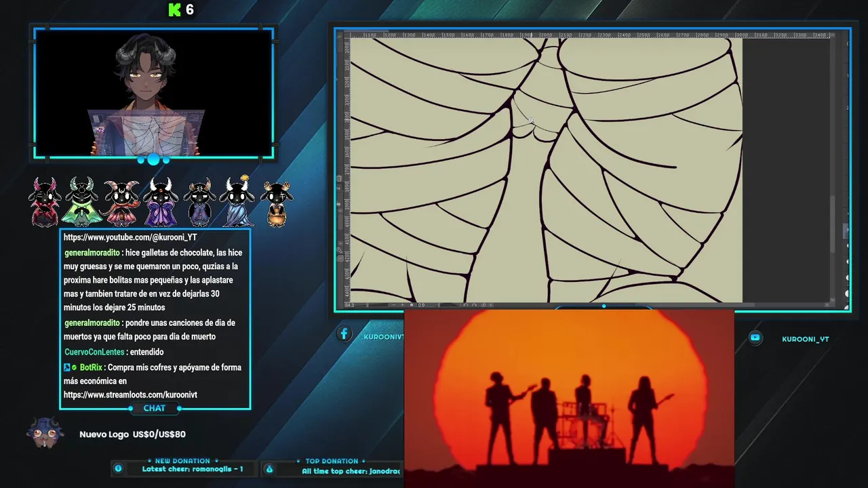
Task: Click the viewer count number 6
Action: [x=190, y=9]
